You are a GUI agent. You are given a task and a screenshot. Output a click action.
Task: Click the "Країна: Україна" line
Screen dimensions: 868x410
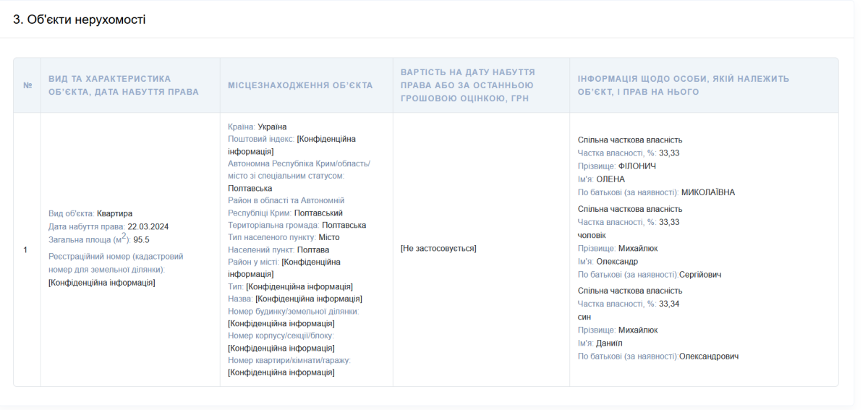tap(257, 127)
